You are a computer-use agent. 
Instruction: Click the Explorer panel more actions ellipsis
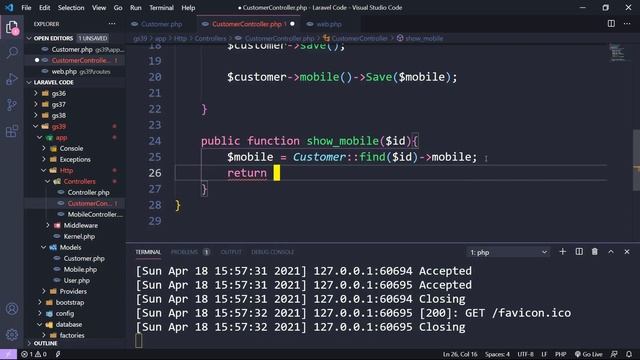click(x=112, y=24)
